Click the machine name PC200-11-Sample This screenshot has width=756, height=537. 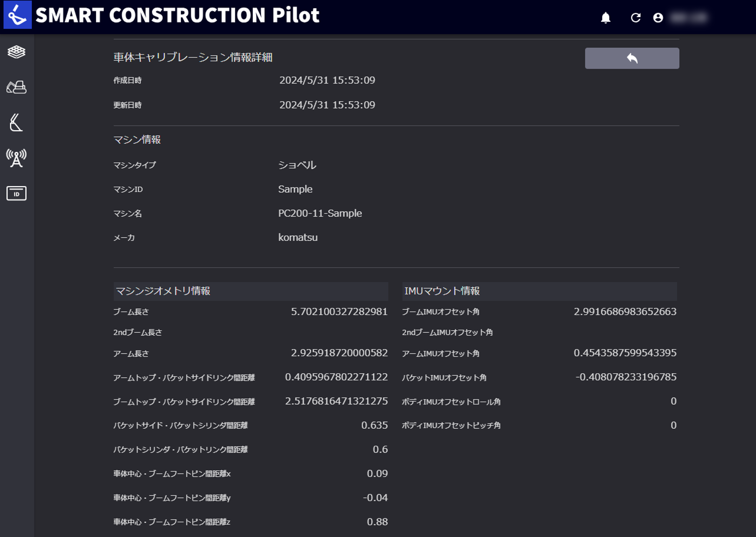[320, 213]
